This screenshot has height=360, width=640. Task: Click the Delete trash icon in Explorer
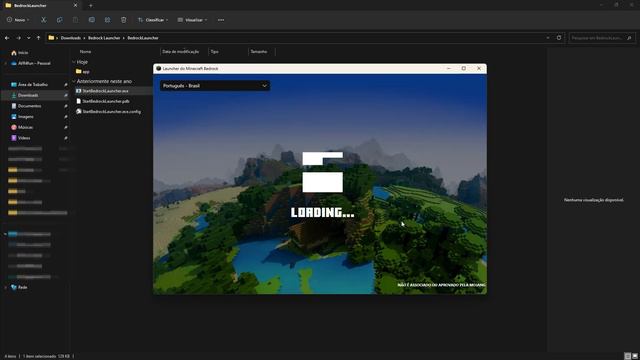[x=123, y=20]
